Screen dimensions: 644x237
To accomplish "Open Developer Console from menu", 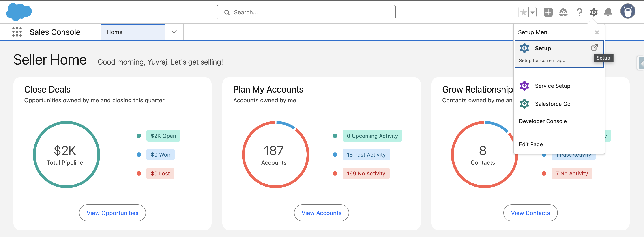I will pos(543,121).
